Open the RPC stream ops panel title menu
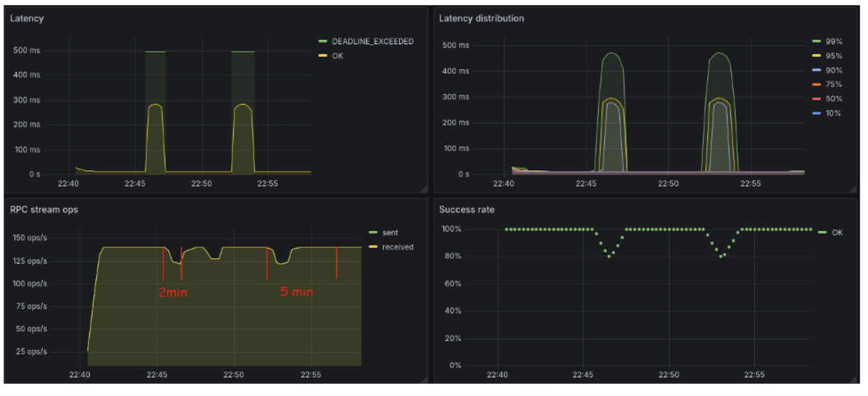The height and width of the screenshot is (396, 868). click(43, 209)
